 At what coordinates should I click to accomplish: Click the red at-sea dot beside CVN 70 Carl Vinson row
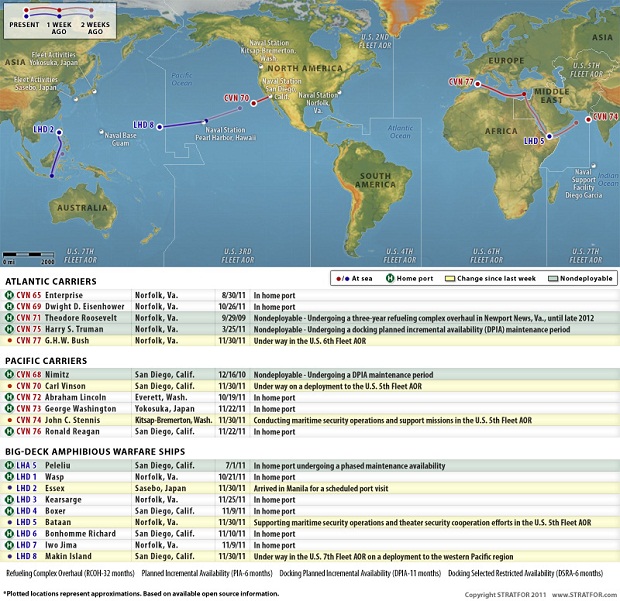10,386
